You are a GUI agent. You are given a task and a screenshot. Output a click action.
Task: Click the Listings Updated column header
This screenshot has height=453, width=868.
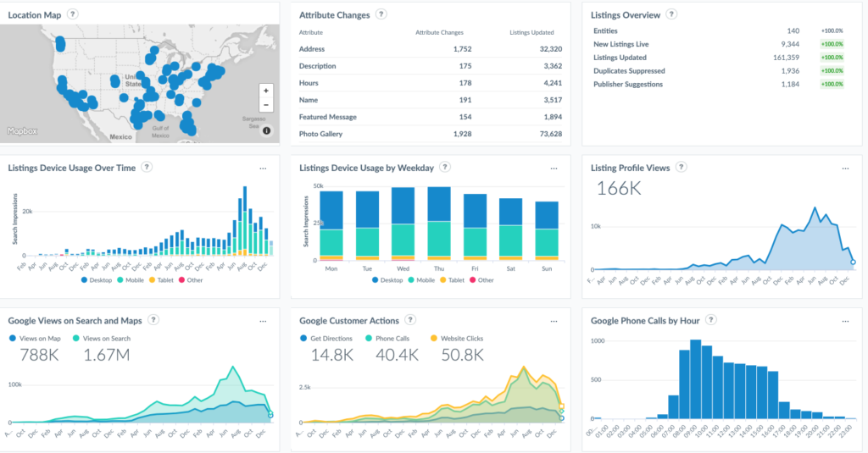(x=531, y=33)
